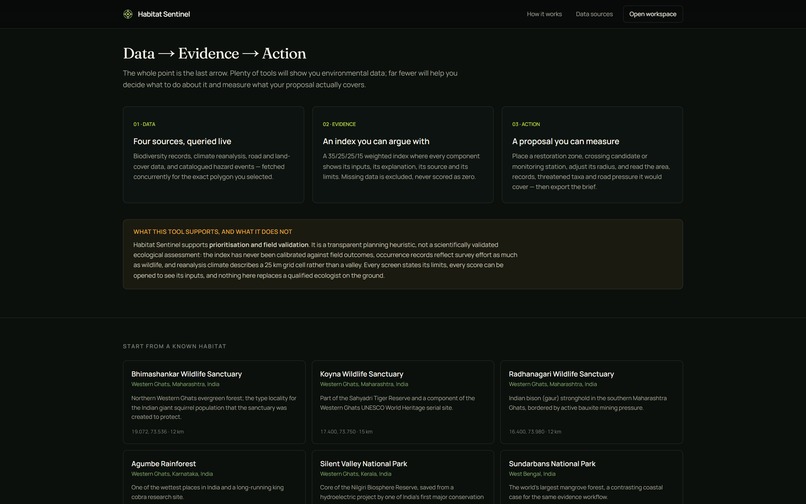Open the How it works link

pyautogui.click(x=544, y=14)
